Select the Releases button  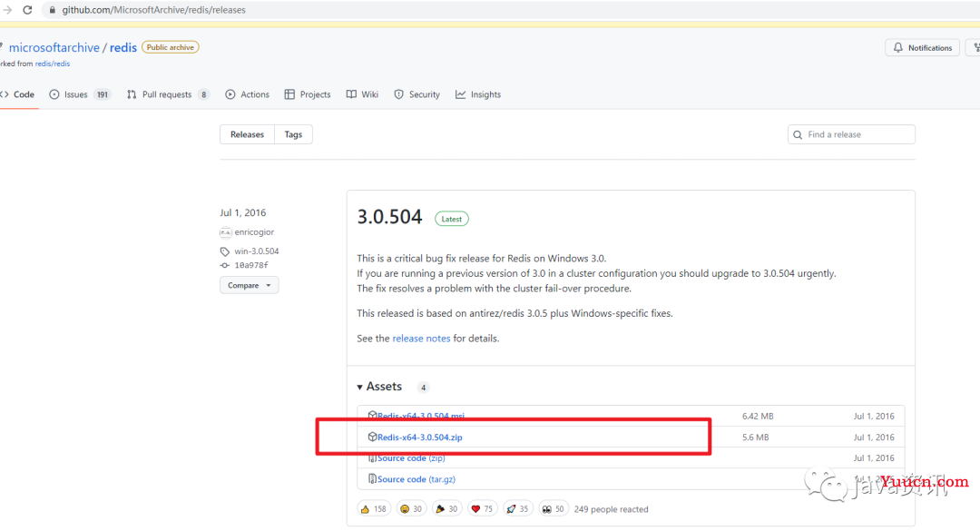click(x=247, y=134)
